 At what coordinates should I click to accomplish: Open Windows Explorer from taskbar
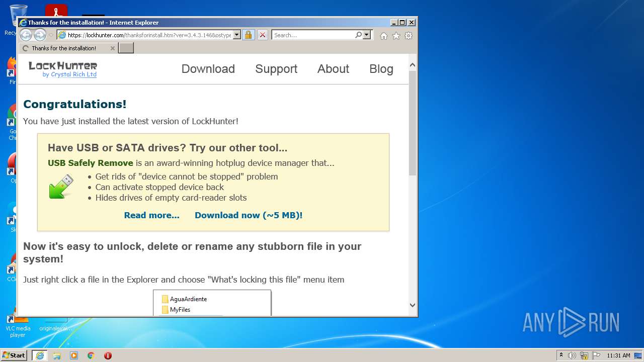click(x=57, y=355)
